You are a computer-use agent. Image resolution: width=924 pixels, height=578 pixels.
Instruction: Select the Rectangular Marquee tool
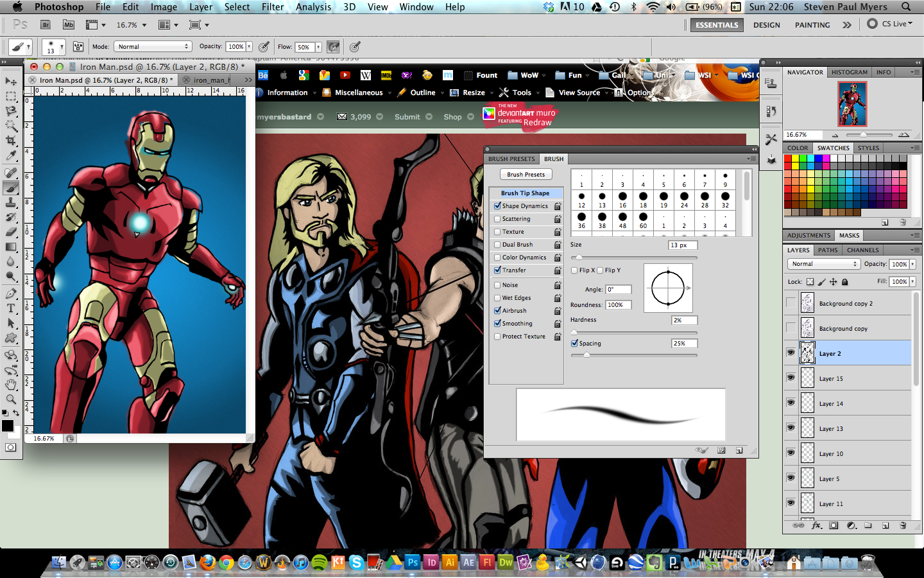pos(11,96)
